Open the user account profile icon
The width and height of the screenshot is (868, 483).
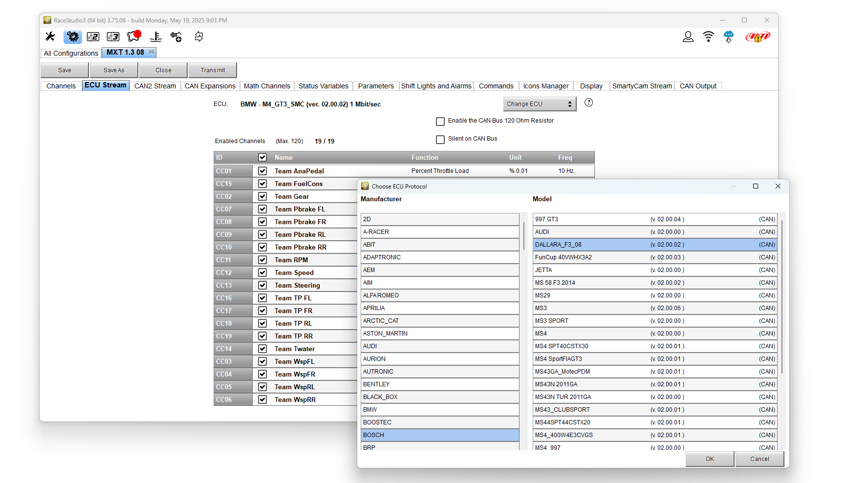[688, 37]
